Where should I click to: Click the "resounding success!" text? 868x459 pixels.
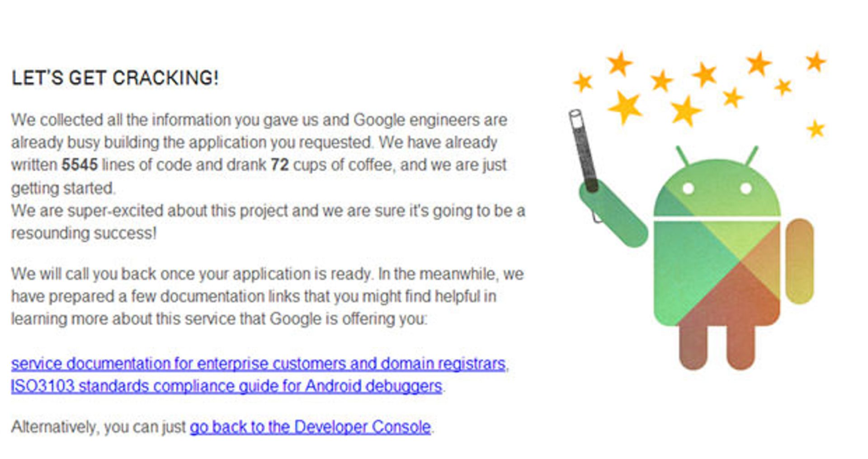[84, 233]
